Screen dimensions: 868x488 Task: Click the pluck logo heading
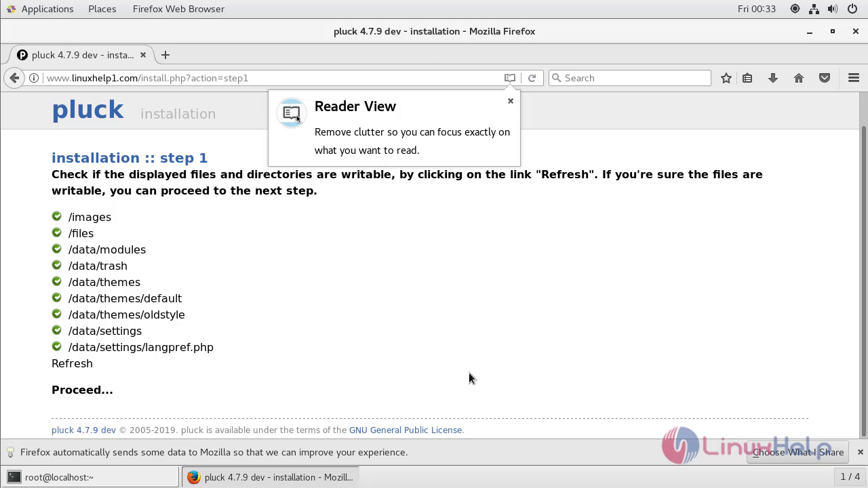87,109
